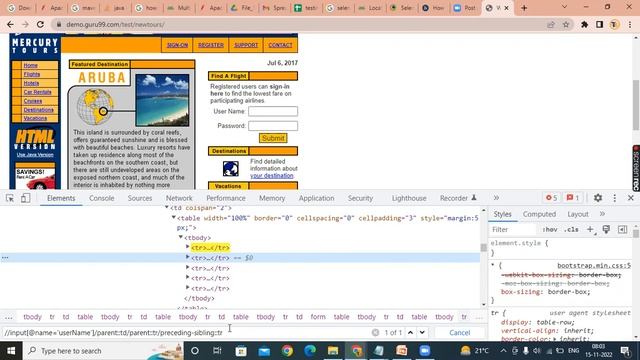The width and height of the screenshot is (640, 360).
Task: Click the browser forward arrow
Action: pos(25,24)
